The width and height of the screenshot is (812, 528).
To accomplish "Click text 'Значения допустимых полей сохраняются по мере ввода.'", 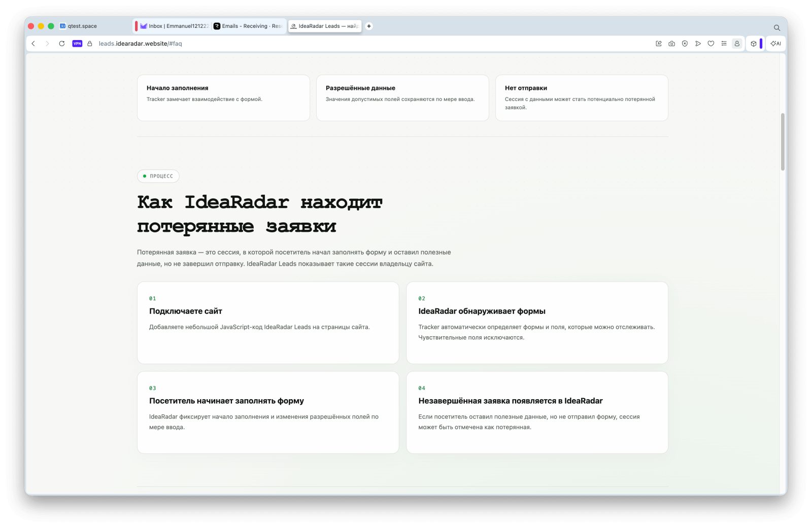I will point(400,99).
